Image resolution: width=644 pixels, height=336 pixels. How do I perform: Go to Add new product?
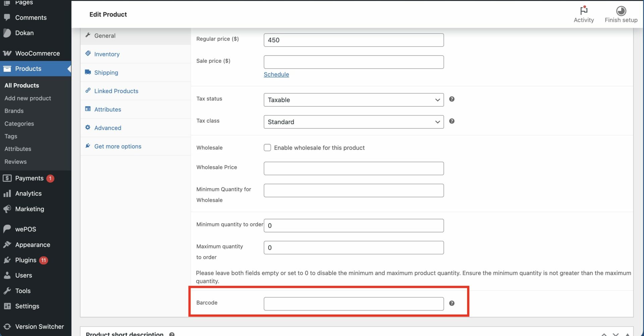[x=28, y=98]
